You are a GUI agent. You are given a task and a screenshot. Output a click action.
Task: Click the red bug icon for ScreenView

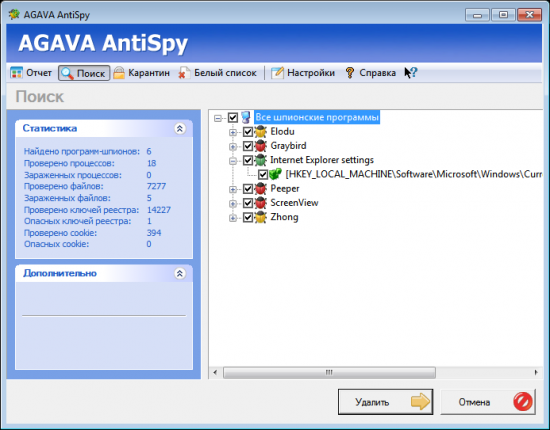tap(261, 203)
